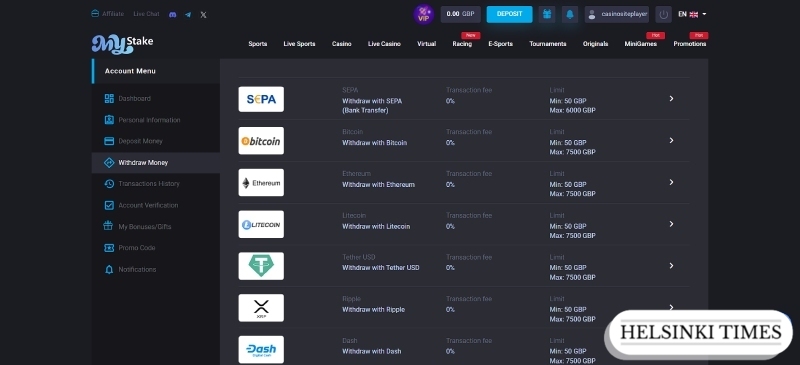The width and height of the screenshot is (800, 365).
Task: Click the VIP badge icon
Action: (423, 14)
